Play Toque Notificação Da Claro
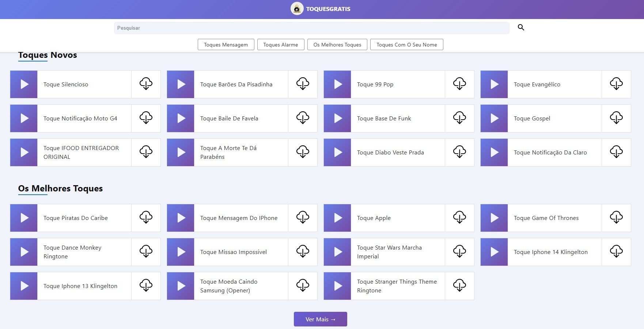The height and width of the screenshot is (329, 644). click(494, 152)
